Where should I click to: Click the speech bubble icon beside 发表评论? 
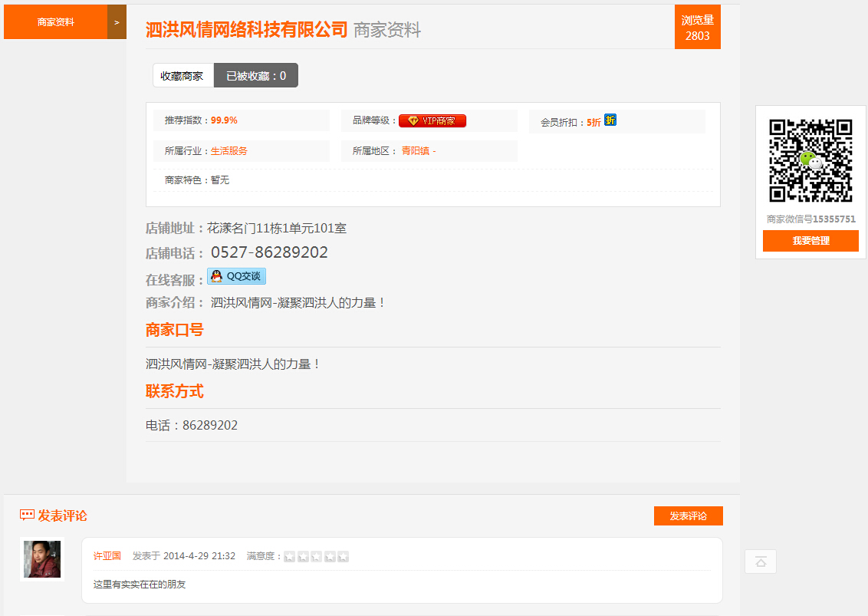pyautogui.click(x=27, y=516)
